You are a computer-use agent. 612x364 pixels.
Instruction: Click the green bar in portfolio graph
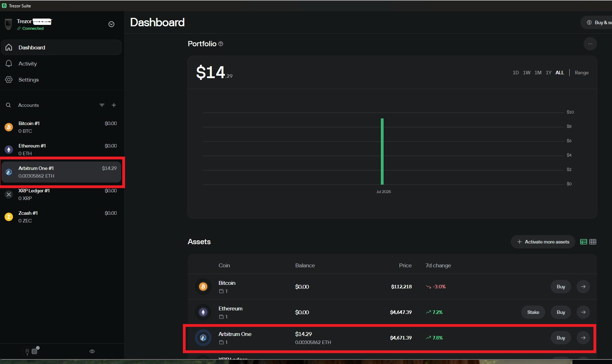(x=382, y=151)
